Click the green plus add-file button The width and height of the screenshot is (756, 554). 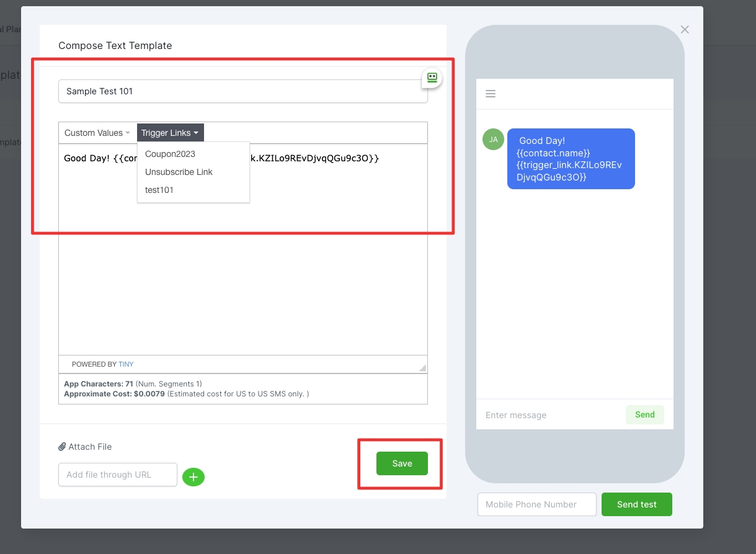(193, 477)
